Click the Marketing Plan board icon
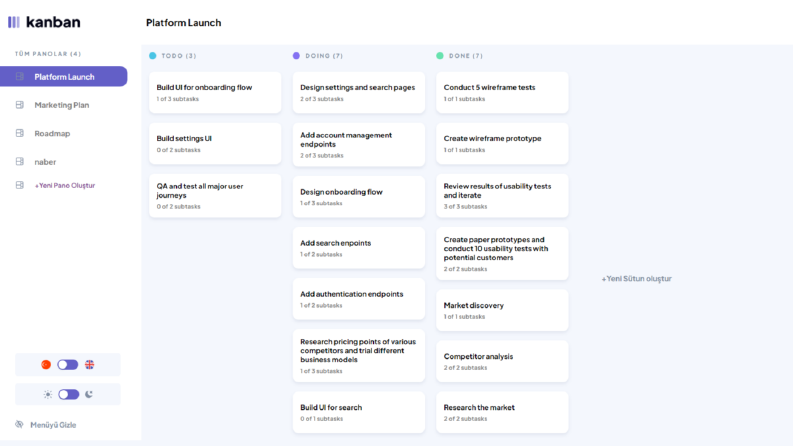 (20, 105)
